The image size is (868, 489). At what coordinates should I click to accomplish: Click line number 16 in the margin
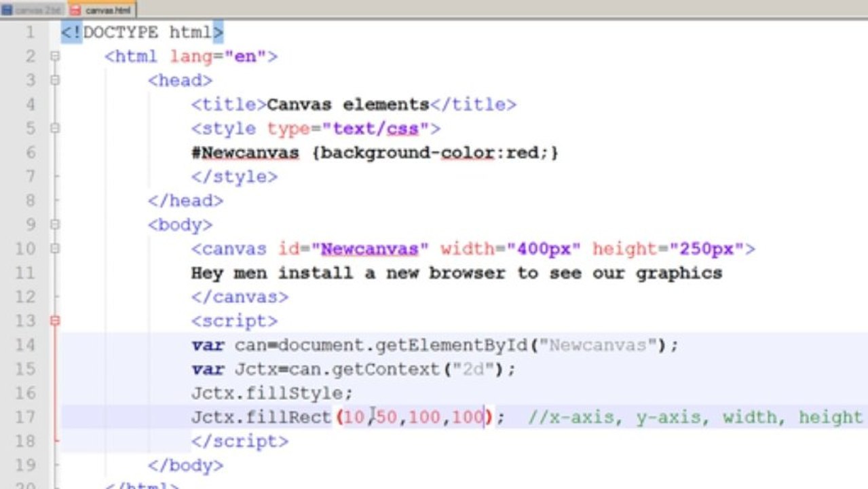(24, 393)
